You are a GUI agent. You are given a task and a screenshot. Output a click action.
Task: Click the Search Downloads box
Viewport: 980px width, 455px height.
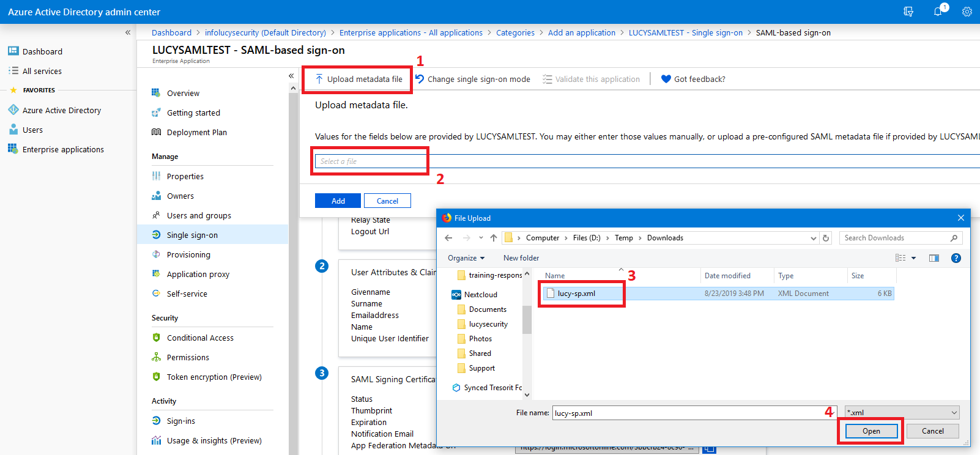tap(900, 238)
